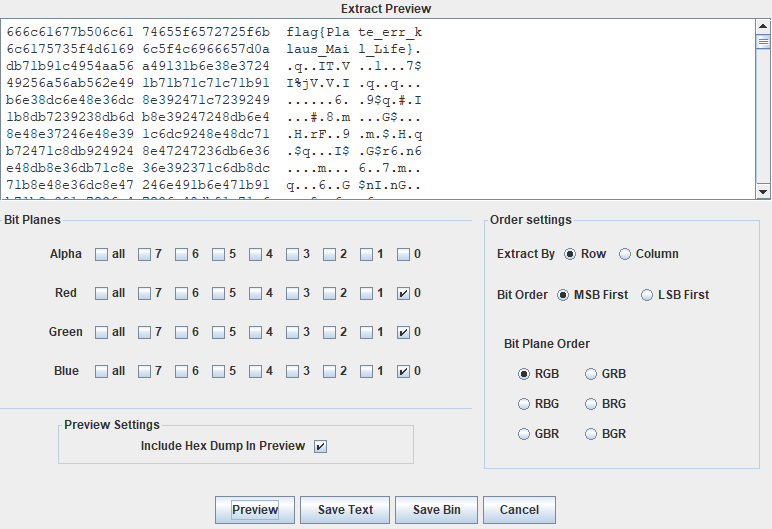The width and height of the screenshot is (772, 529).
Task: Click the Save Bin button
Action: pyautogui.click(x=436, y=510)
